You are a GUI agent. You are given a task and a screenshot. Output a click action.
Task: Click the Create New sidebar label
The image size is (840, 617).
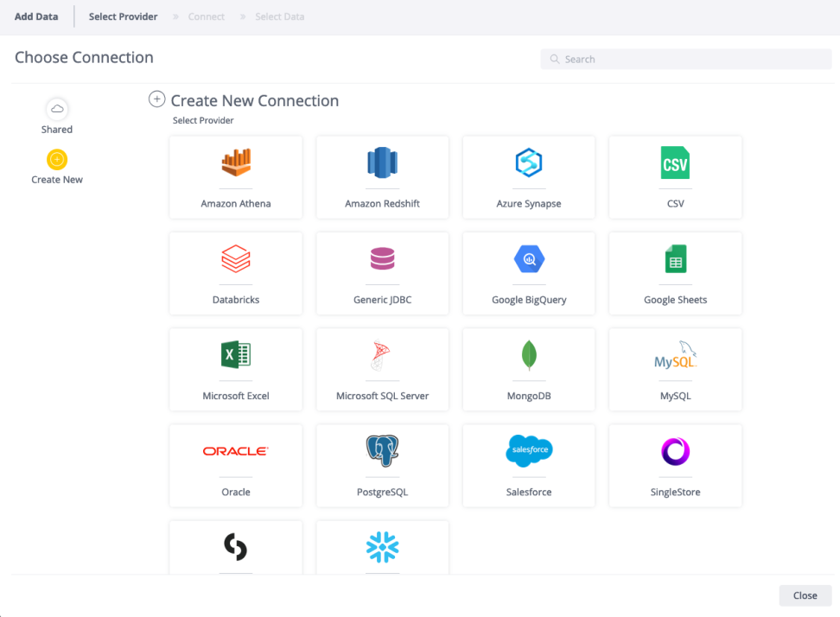pyautogui.click(x=57, y=180)
